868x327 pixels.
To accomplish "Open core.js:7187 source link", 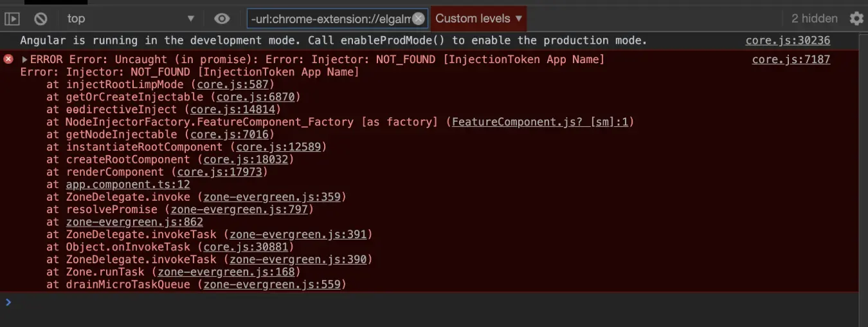I will [x=791, y=59].
